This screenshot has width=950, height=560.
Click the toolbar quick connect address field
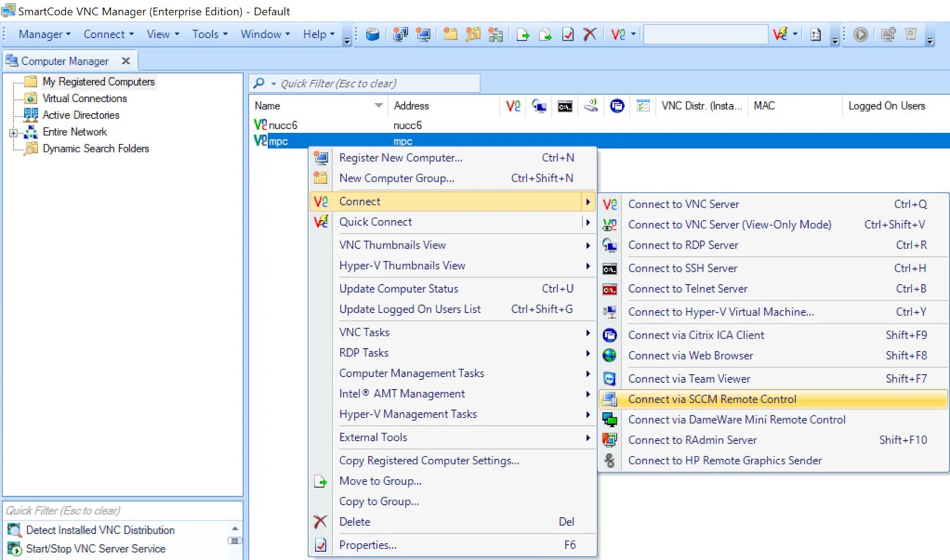point(706,34)
